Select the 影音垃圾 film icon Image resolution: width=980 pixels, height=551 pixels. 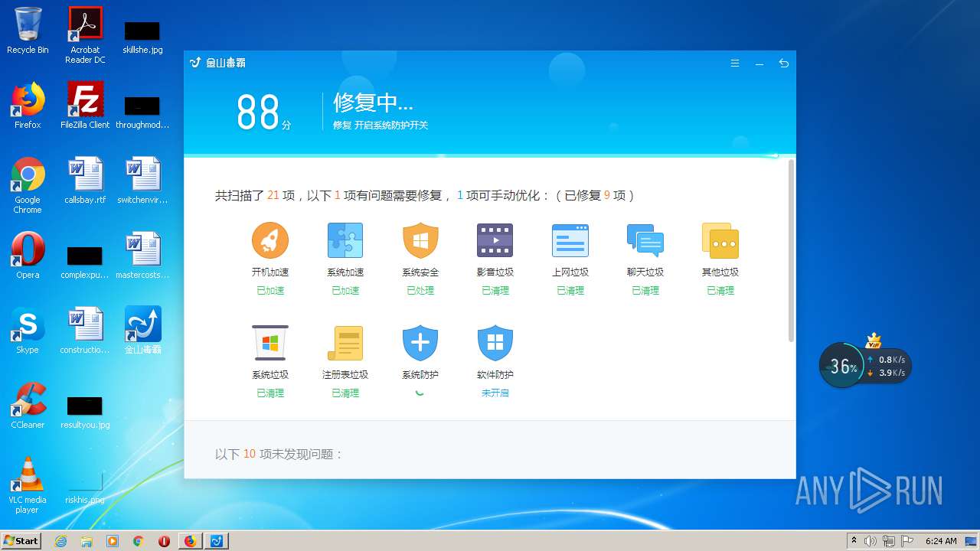(495, 240)
